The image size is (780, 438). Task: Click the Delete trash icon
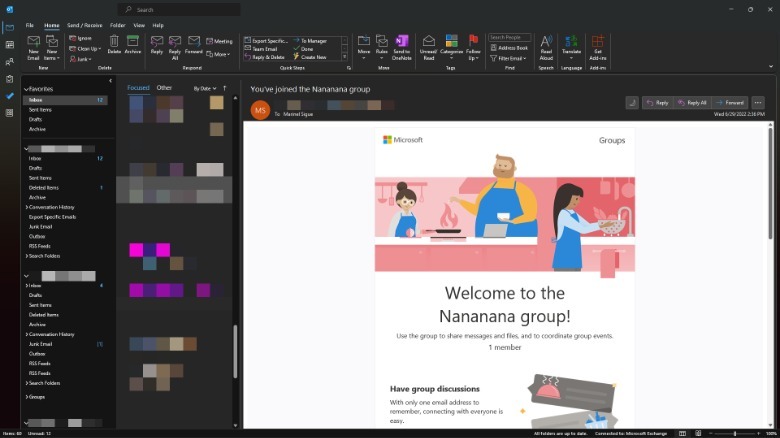(114, 43)
